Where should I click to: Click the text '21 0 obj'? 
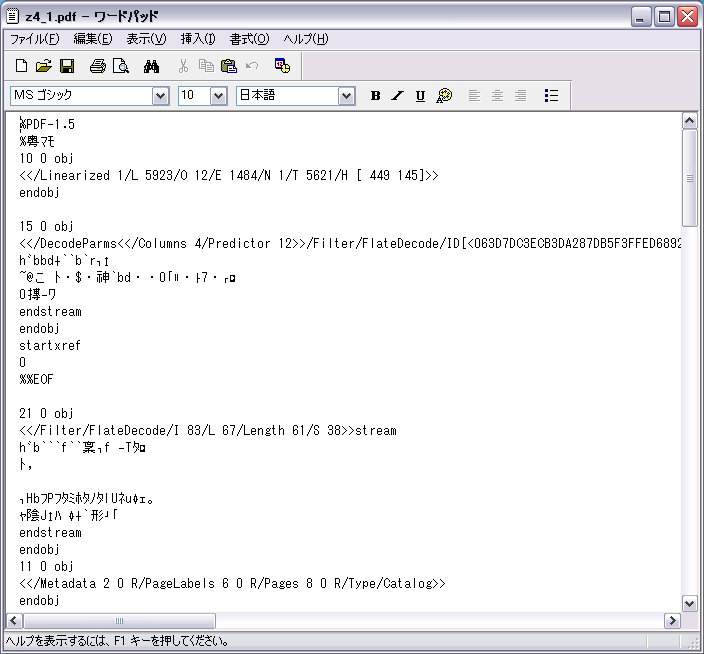coord(46,413)
